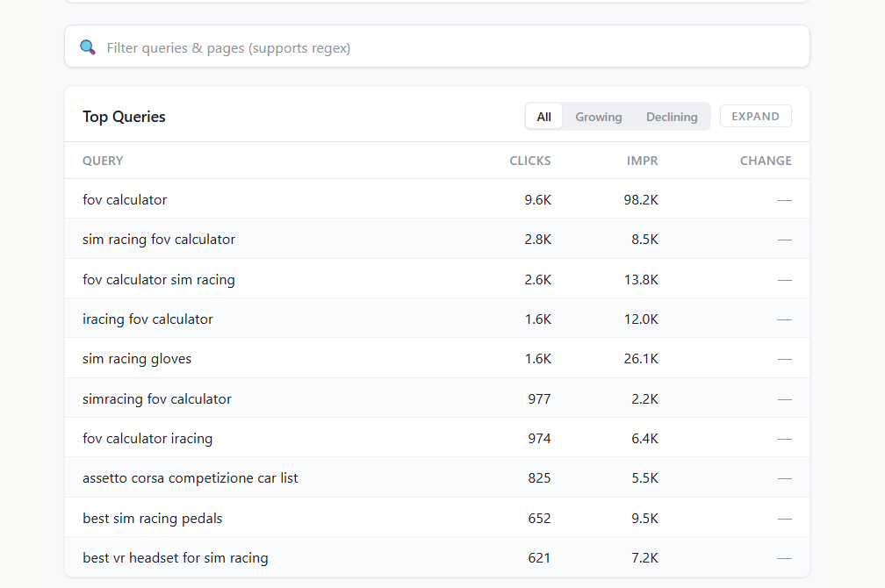Viewport: 885px width, 588px height.
Task: Open the 'sim racing gloves' query
Action: coord(137,358)
